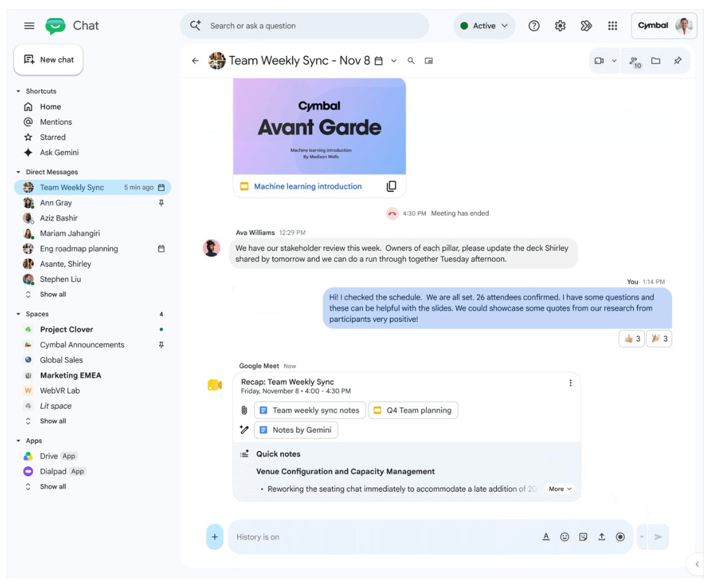Upload a file with the upload icon
Screen dimensions: 714x588
[602, 537]
